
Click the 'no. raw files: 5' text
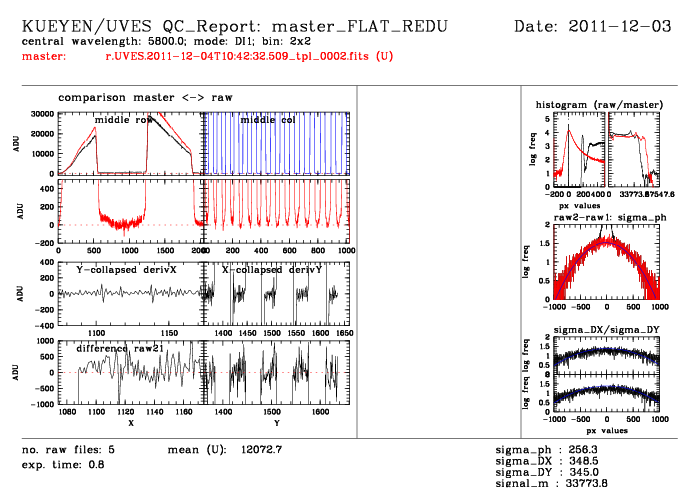pos(68,450)
